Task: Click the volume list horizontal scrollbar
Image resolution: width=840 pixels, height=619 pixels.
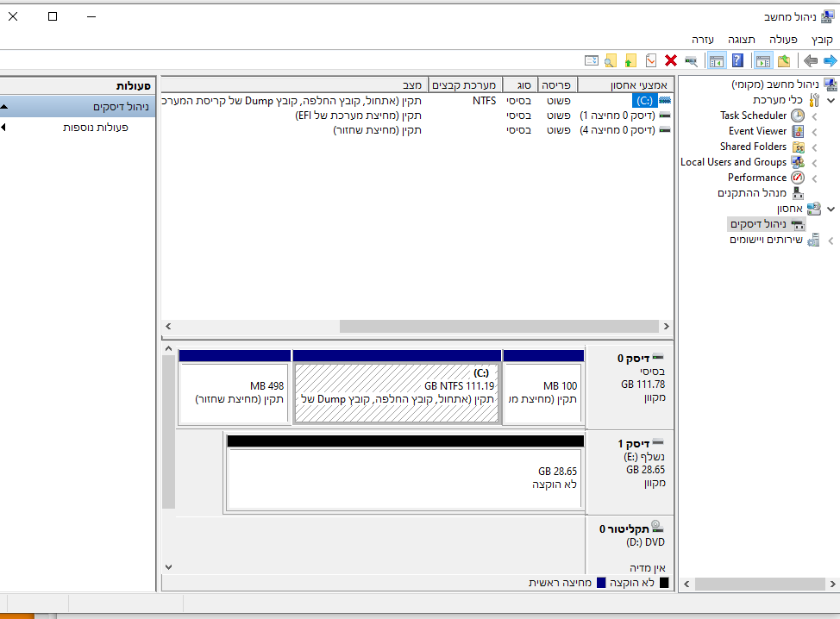Action: tap(498, 326)
